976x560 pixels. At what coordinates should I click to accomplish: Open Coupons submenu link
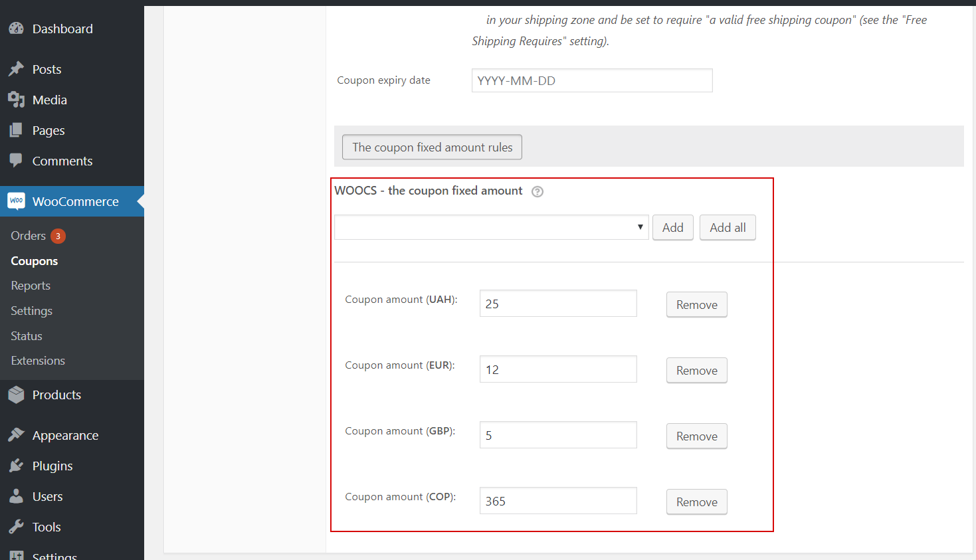[34, 261]
